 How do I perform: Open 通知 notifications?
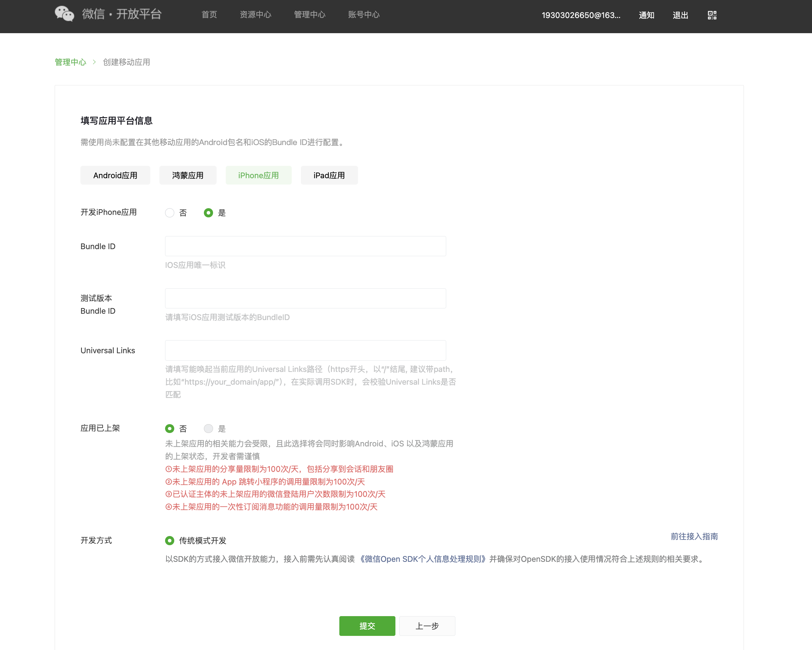646,15
